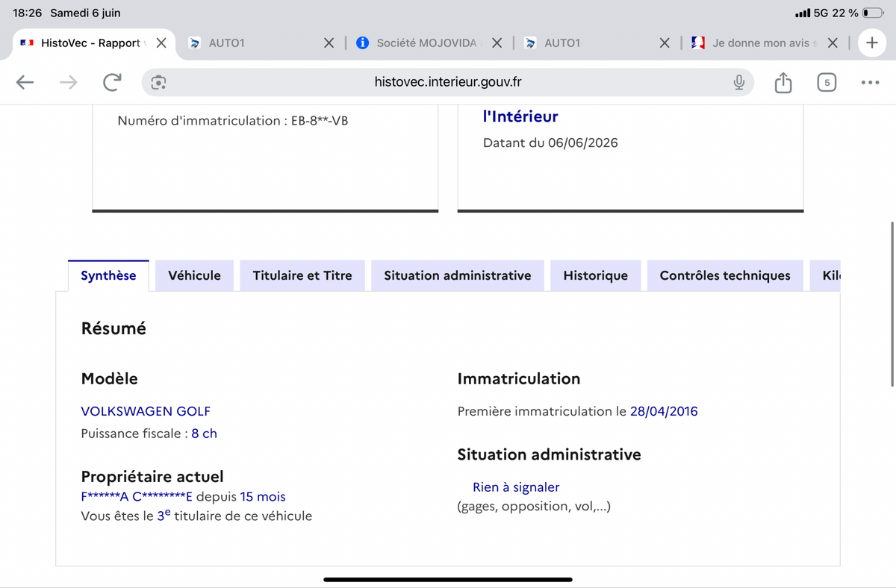This screenshot has height=588, width=896.
Task: Open the share sheet icon
Action: pos(783,82)
